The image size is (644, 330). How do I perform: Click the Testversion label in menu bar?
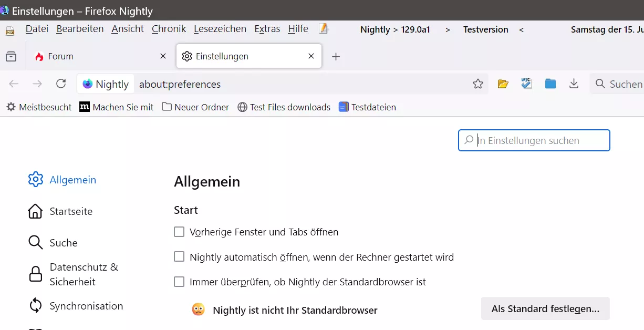click(x=486, y=29)
